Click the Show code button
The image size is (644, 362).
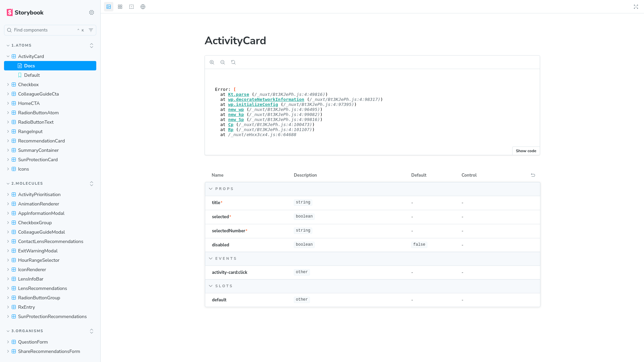click(526, 151)
